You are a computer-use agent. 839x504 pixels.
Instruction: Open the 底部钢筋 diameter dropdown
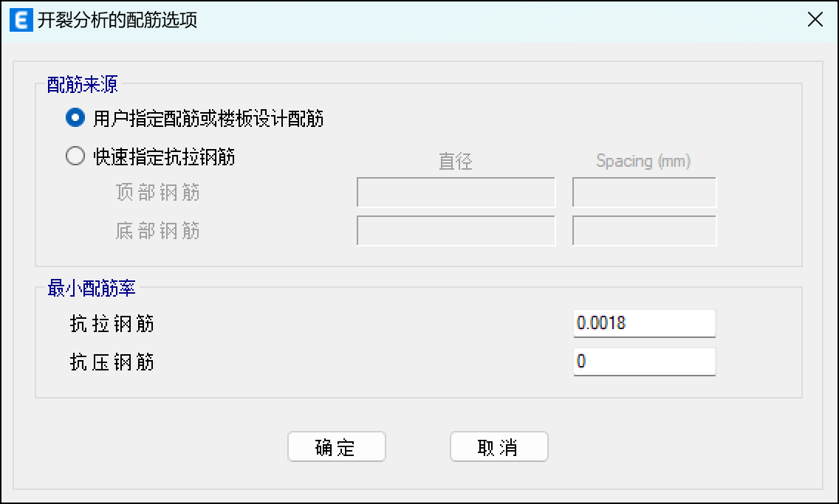tap(456, 231)
